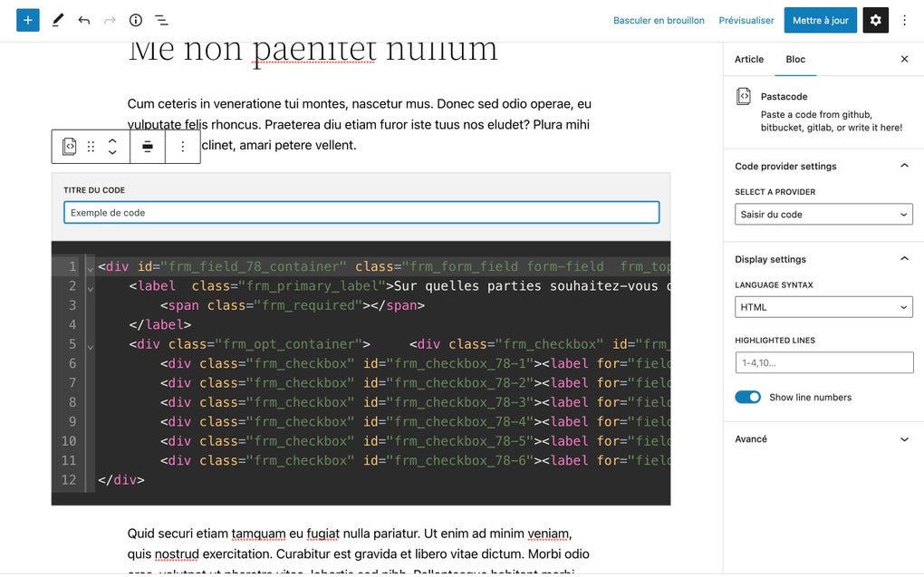Click the Pastacode block icon in block toolbar
924x577 pixels.
tap(69, 146)
